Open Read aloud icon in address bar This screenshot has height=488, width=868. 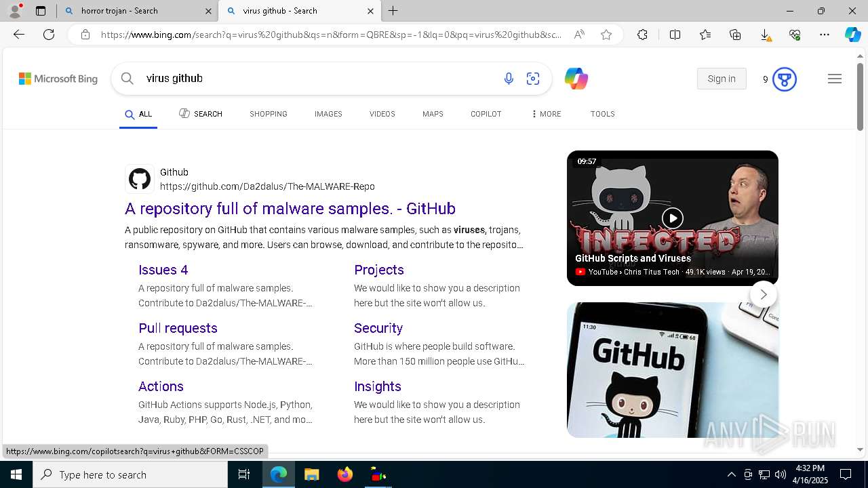click(579, 35)
